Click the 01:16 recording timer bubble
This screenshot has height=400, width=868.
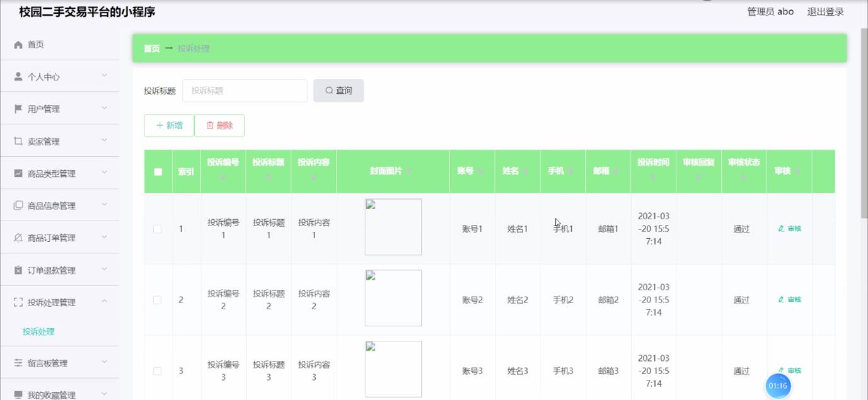click(x=778, y=386)
